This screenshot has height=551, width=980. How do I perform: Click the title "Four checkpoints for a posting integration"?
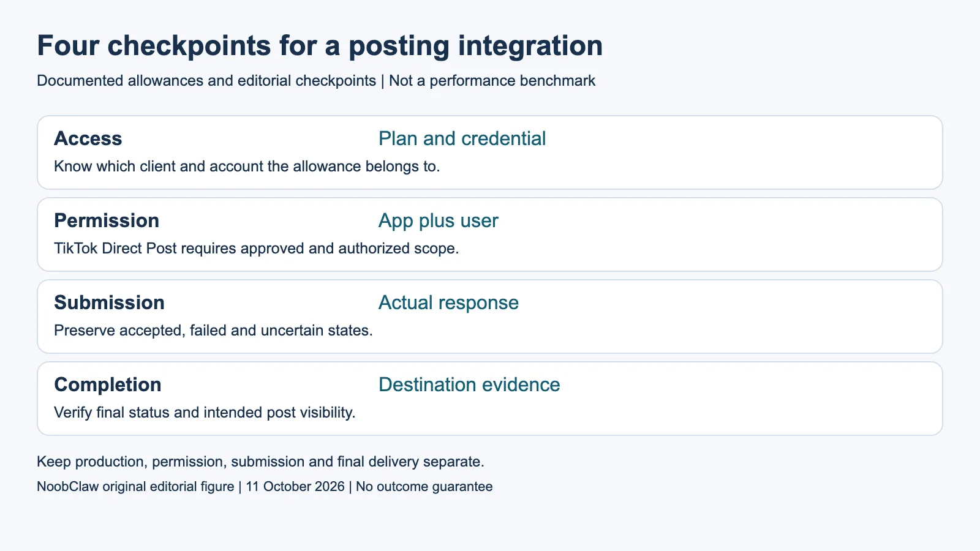320,46
